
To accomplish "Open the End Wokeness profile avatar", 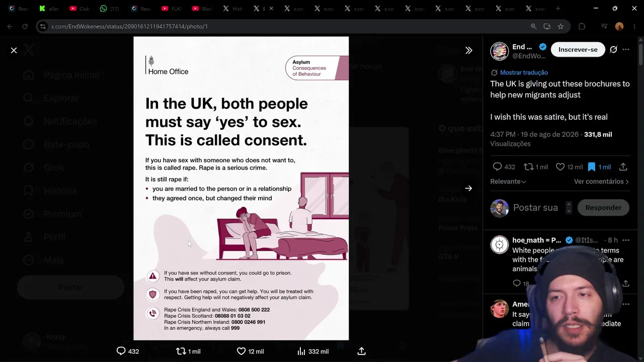I will pos(500,51).
